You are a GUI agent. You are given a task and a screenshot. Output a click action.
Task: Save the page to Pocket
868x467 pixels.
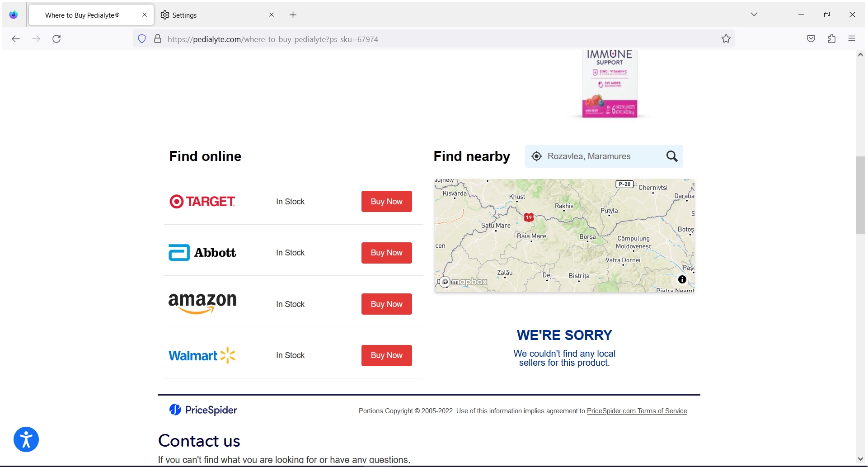pyautogui.click(x=811, y=39)
